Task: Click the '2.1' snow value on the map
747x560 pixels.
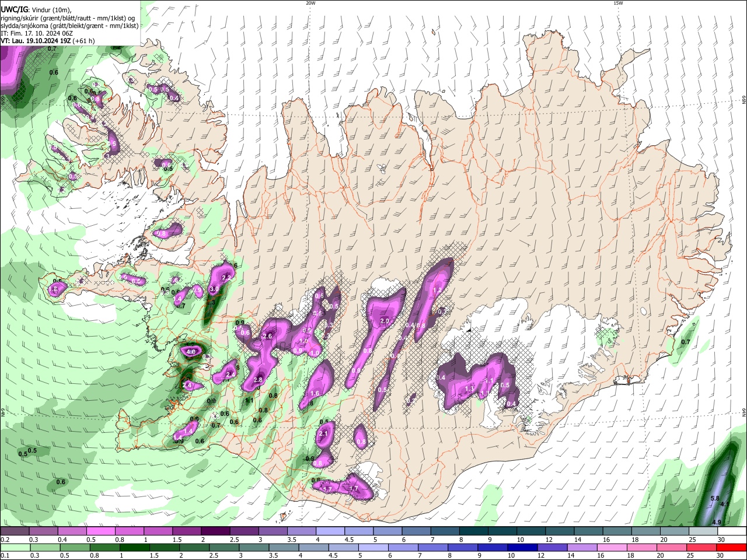Action: coord(324,434)
